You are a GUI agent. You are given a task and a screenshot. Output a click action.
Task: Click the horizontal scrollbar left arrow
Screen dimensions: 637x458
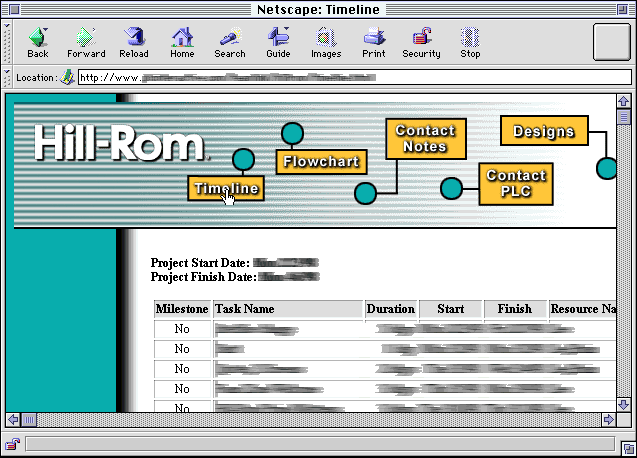(13, 419)
